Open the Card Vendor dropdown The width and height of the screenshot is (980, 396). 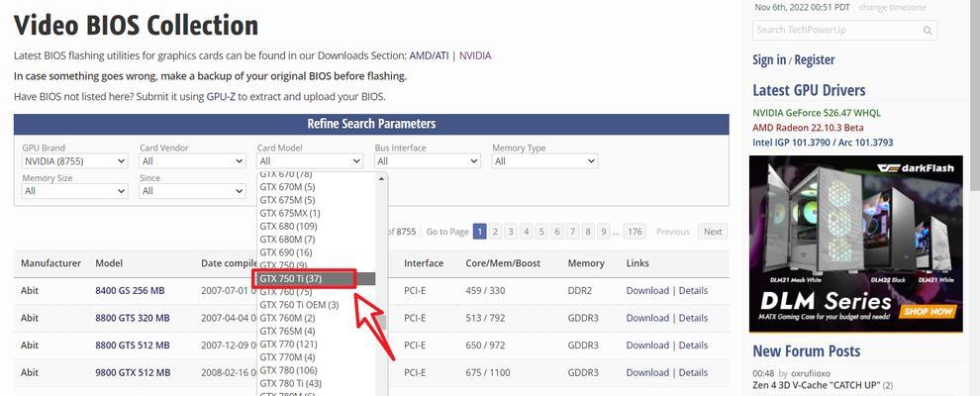pyautogui.click(x=192, y=161)
